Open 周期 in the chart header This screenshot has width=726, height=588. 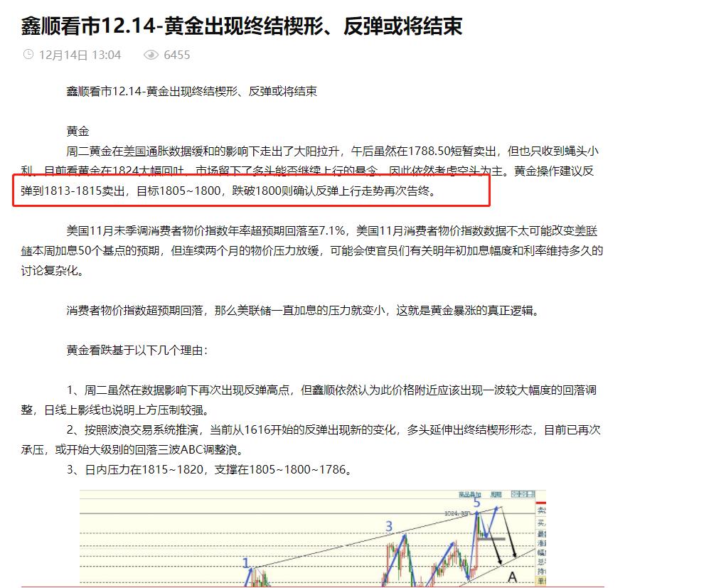(x=496, y=494)
